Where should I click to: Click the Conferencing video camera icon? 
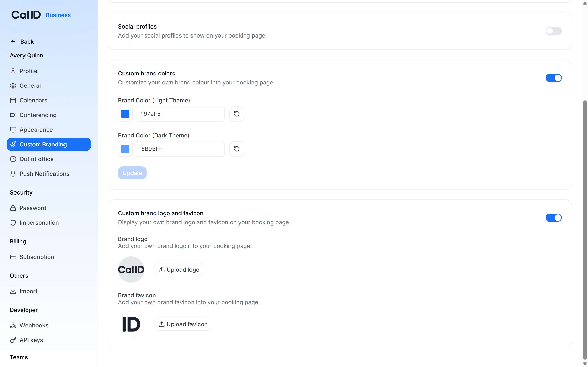13,115
